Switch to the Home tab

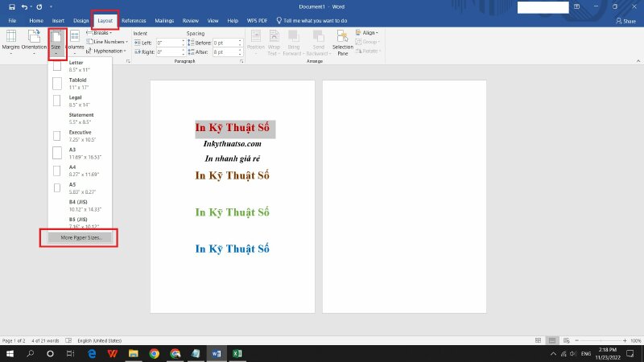pyautogui.click(x=36, y=21)
